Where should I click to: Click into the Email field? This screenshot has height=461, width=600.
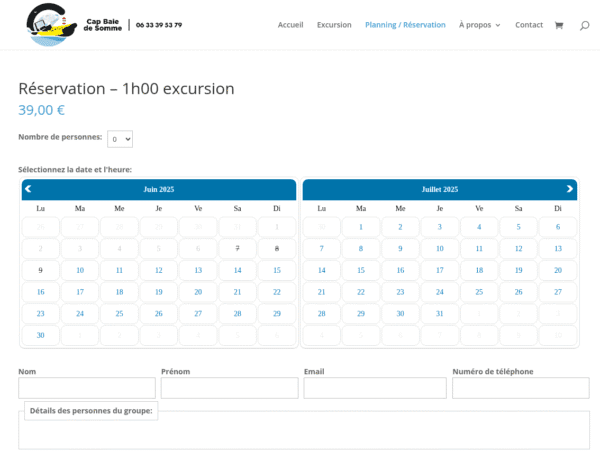click(x=375, y=388)
